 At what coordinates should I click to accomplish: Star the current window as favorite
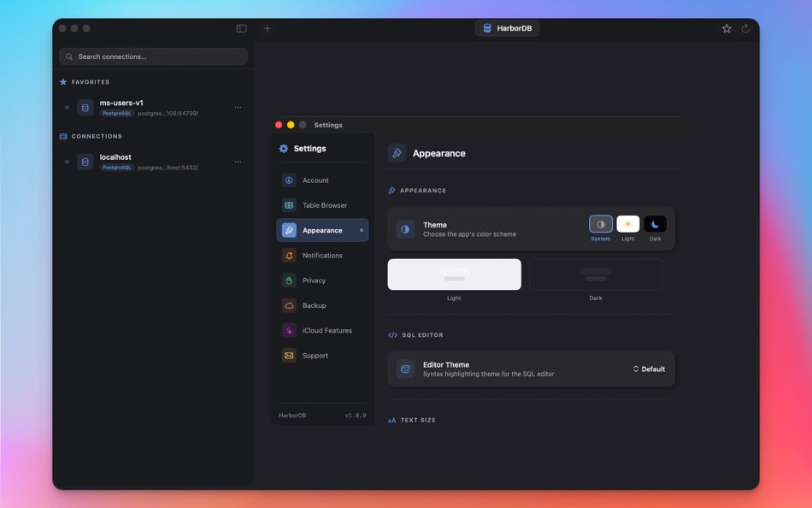[x=726, y=27]
